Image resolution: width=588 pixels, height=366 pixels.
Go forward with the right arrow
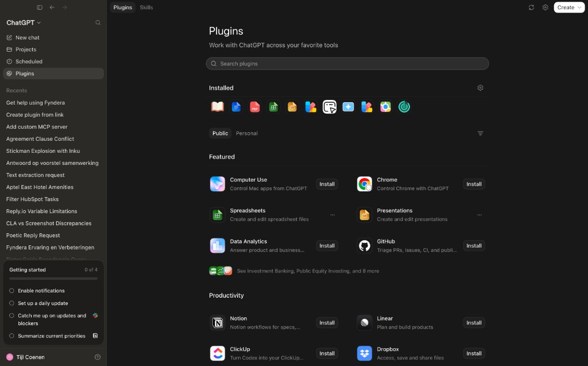(64, 7)
